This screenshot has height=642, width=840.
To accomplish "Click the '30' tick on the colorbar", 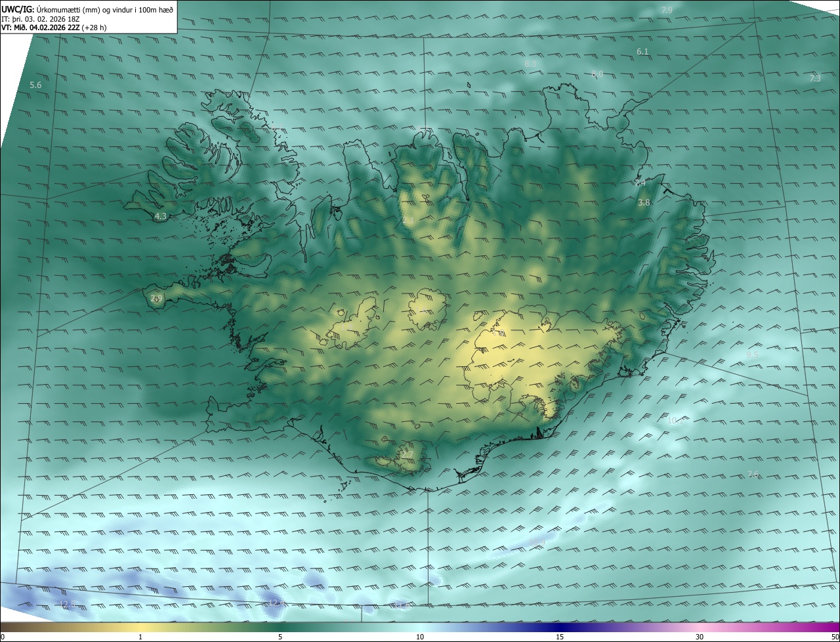I will click(x=700, y=637).
